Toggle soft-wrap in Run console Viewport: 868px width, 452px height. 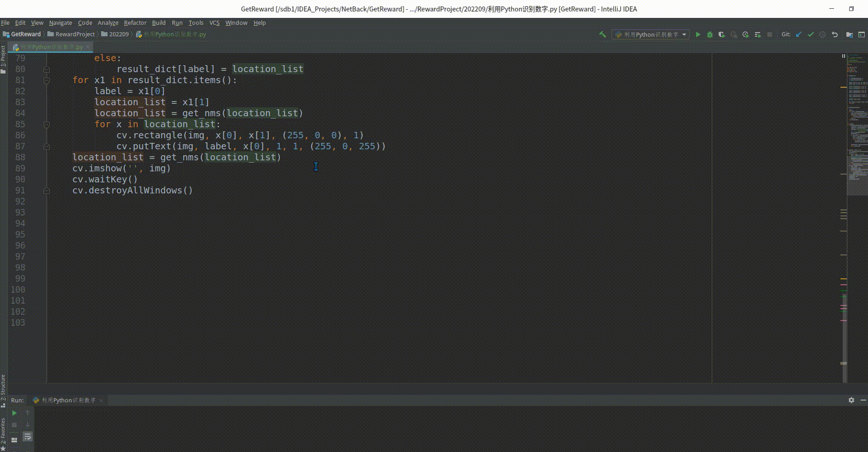coord(28,436)
